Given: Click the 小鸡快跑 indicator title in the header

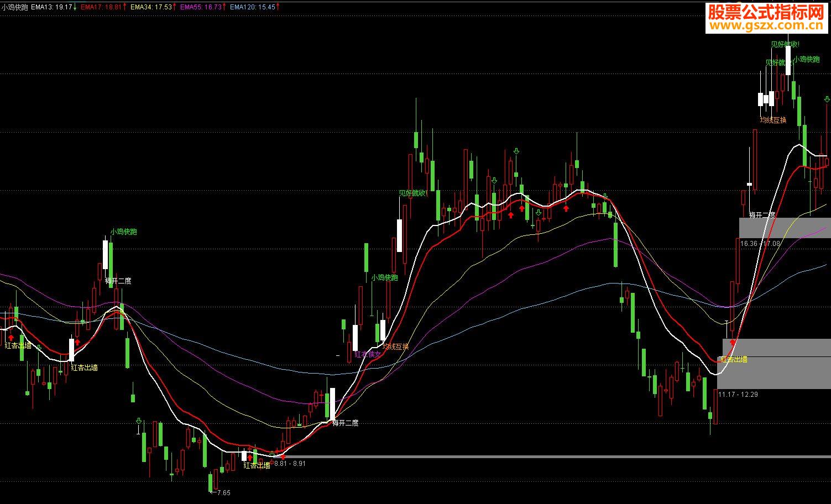Looking at the screenshot, I should tap(15, 7).
